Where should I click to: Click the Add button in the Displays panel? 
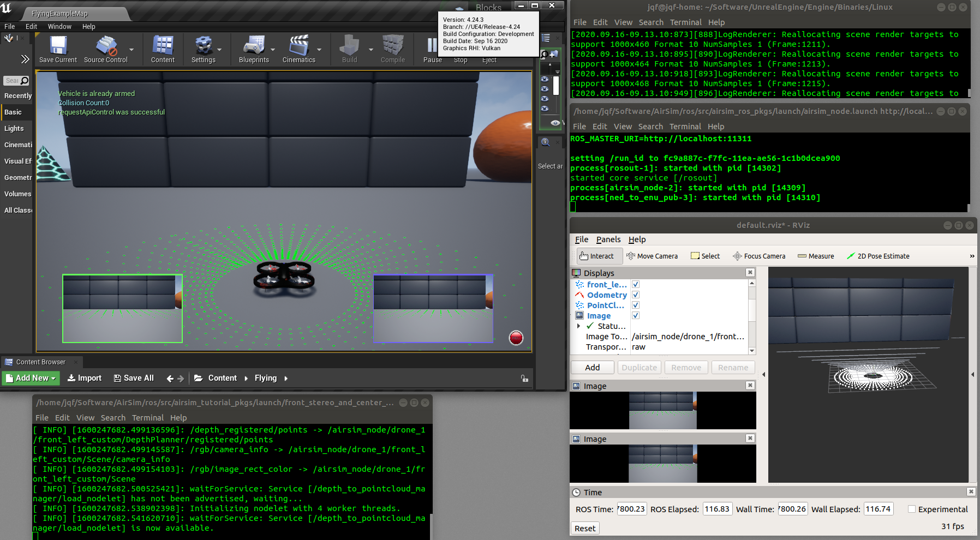pos(592,367)
